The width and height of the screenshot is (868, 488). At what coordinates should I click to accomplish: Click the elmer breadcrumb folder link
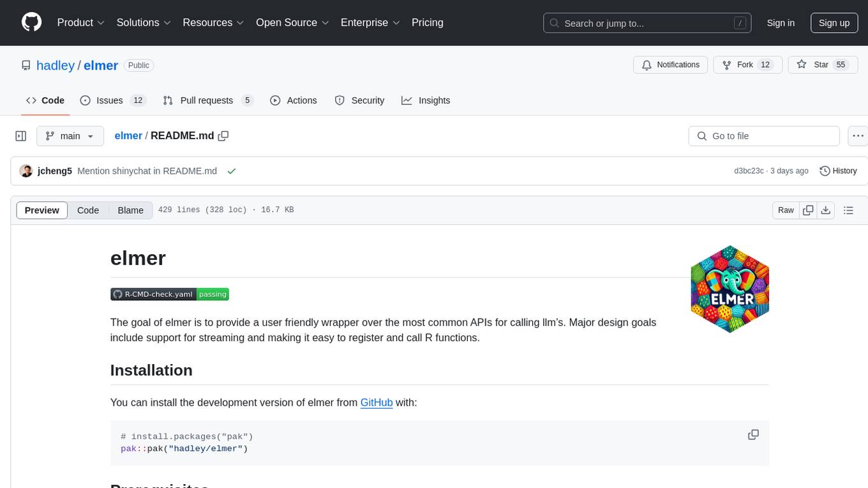click(x=128, y=136)
